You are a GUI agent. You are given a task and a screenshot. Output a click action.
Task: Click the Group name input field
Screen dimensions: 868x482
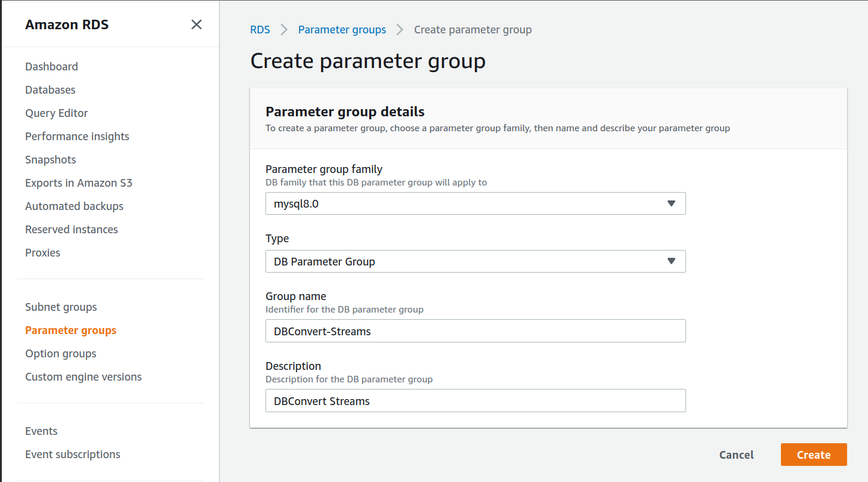[x=475, y=331]
